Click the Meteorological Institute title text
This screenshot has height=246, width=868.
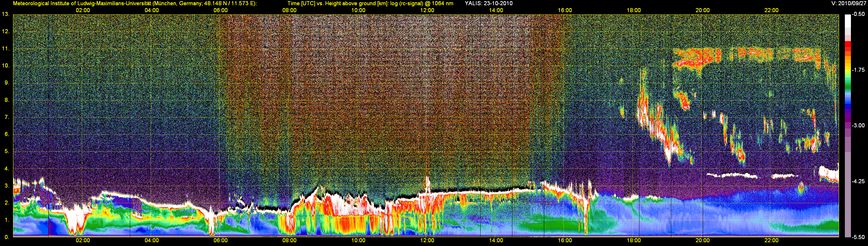point(135,3)
